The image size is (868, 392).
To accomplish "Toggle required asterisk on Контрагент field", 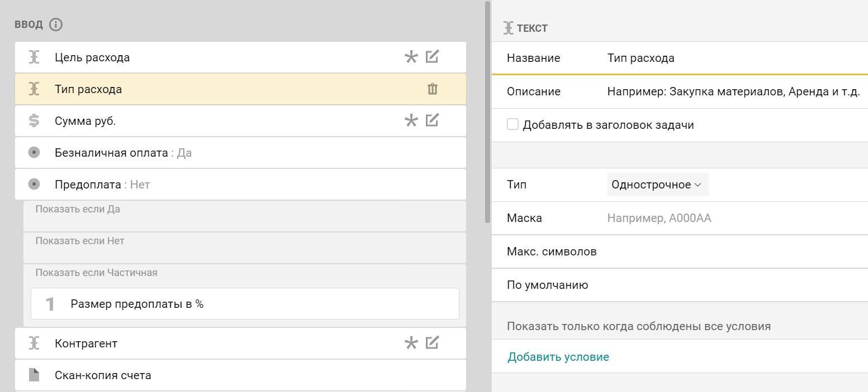I will (411, 343).
